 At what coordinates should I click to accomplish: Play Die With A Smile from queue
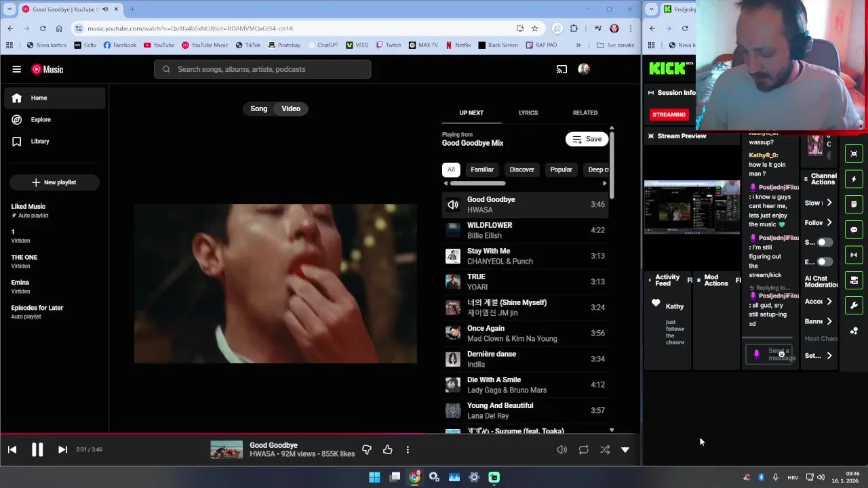pyautogui.click(x=525, y=385)
